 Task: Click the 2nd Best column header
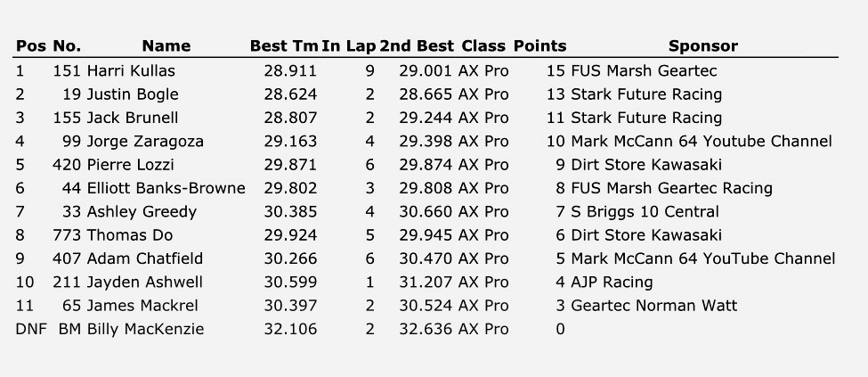click(417, 46)
